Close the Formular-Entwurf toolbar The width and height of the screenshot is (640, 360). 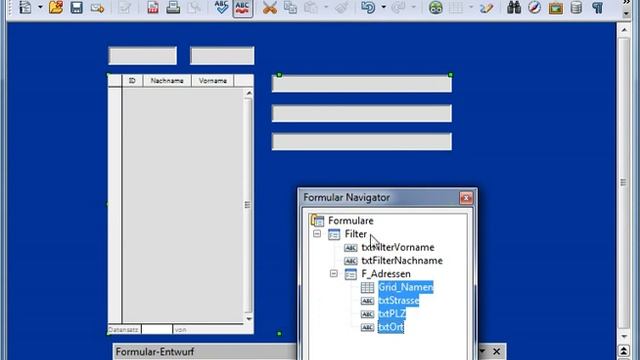496,351
